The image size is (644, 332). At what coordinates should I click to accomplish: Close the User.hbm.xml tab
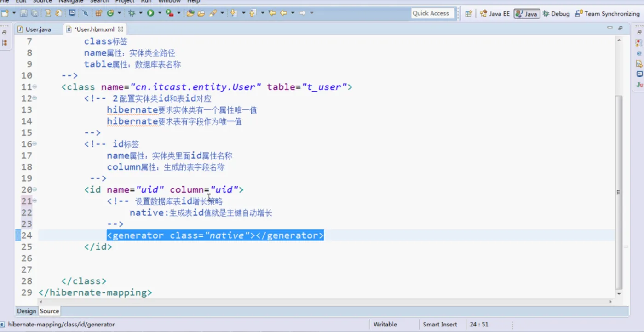point(121,29)
